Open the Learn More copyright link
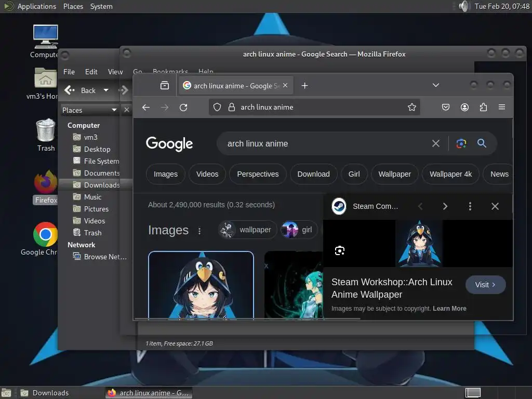The width and height of the screenshot is (532, 399). [449, 309]
